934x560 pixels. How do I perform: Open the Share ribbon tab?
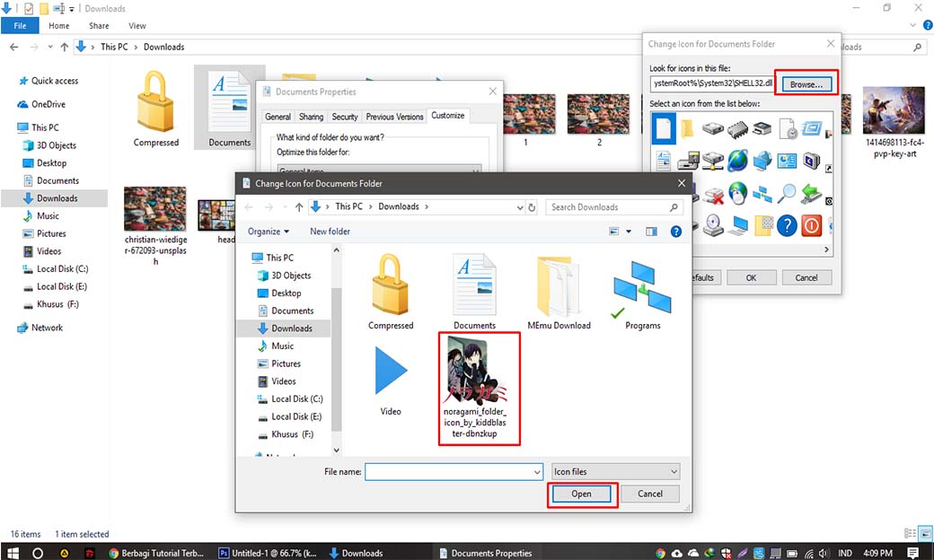click(x=99, y=26)
